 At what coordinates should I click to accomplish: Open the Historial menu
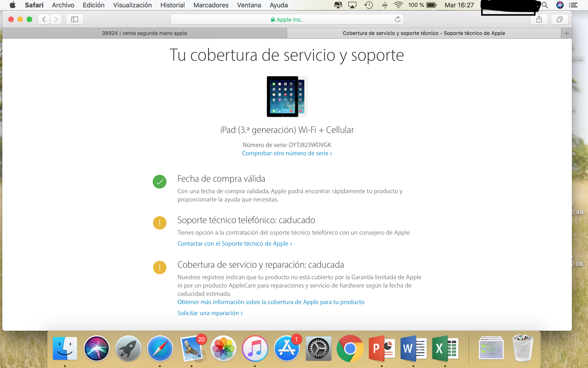click(172, 5)
